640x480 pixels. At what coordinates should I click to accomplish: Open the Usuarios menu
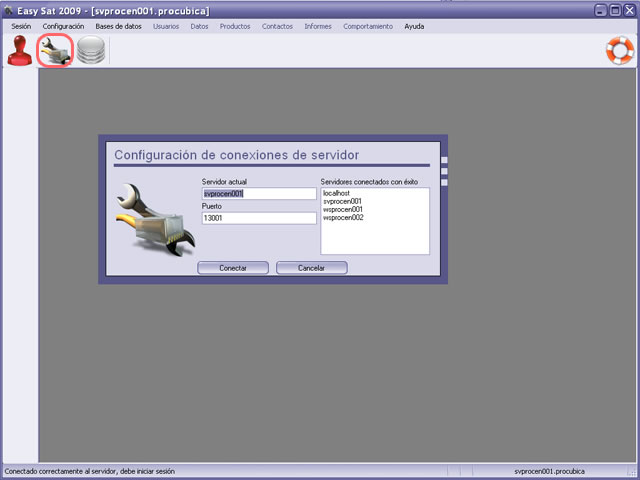tap(166, 26)
